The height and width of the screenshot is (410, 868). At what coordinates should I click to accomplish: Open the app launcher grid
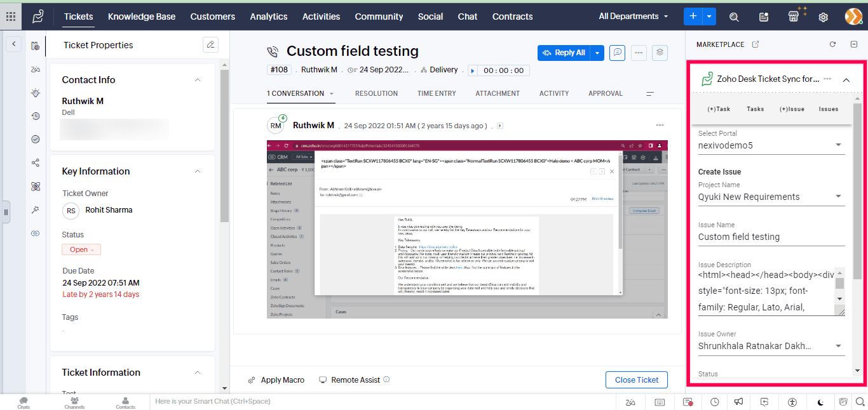pyautogui.click(x=11, y=17)
